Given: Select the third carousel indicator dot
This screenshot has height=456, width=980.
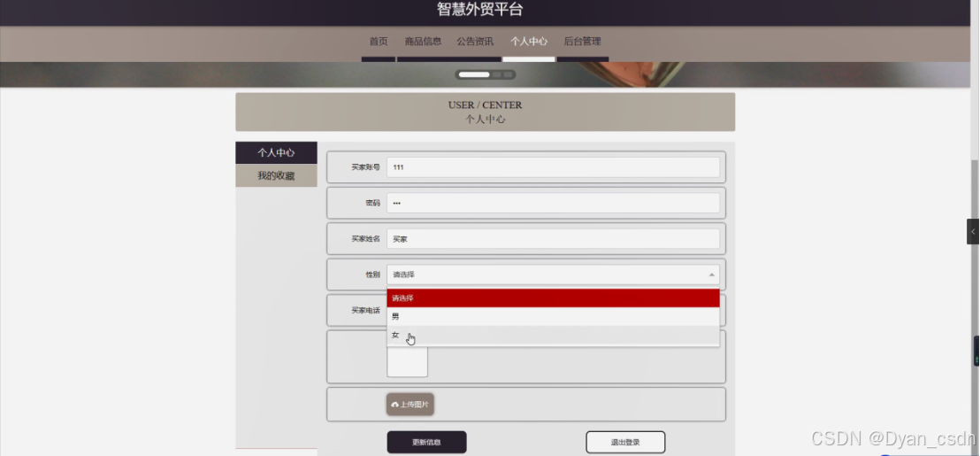Looking at the screenshot, I should pos(508,74).
